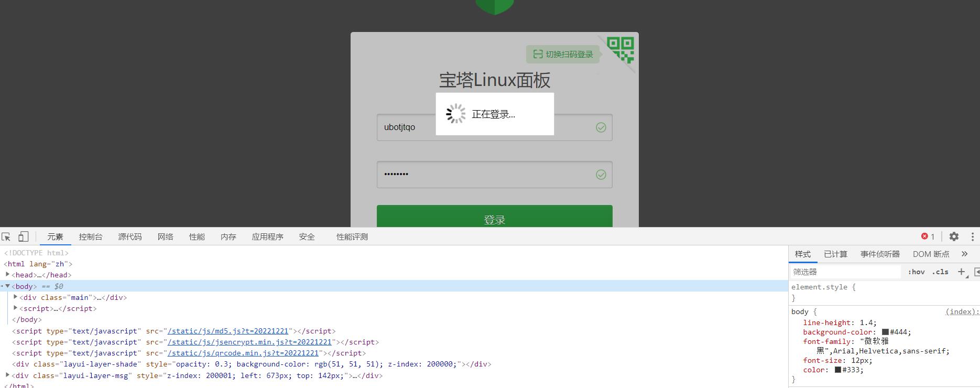Click the red error count indicator

(928, 236)
